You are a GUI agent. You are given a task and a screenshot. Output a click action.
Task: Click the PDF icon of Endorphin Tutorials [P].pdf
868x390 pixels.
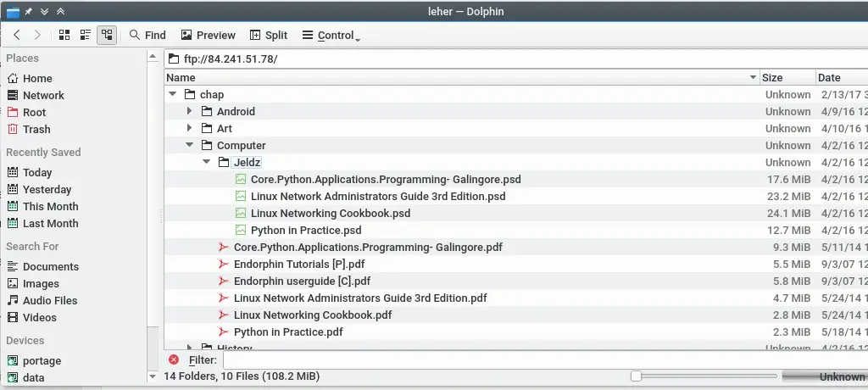223,265
